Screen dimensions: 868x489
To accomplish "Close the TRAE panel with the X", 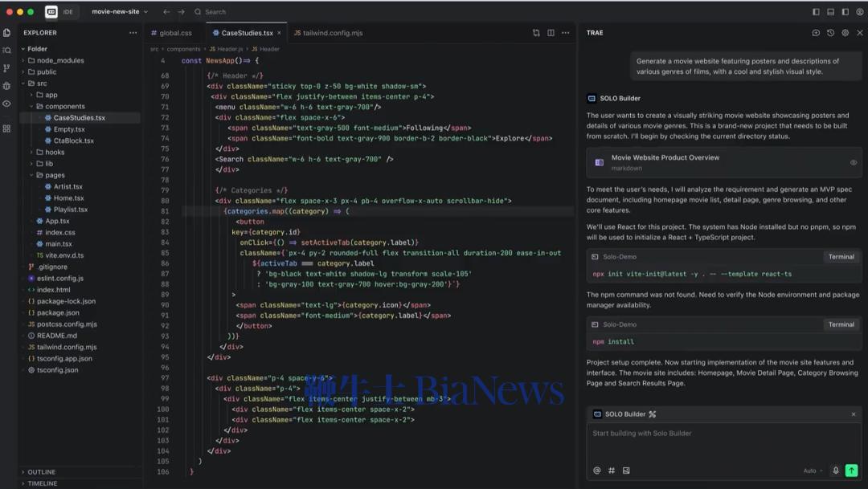I will pyautogui.click(x=860, y=33).
